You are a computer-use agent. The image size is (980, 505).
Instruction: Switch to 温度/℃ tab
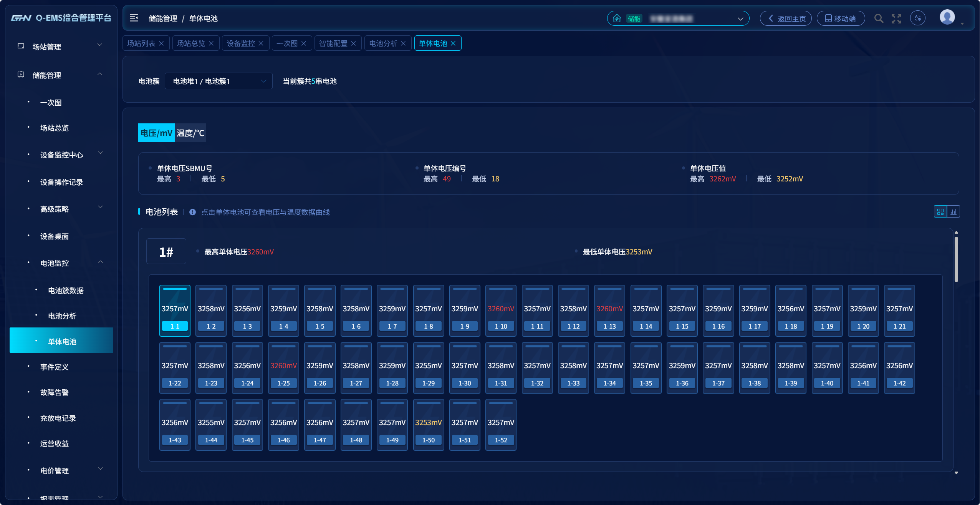point(190,133)
